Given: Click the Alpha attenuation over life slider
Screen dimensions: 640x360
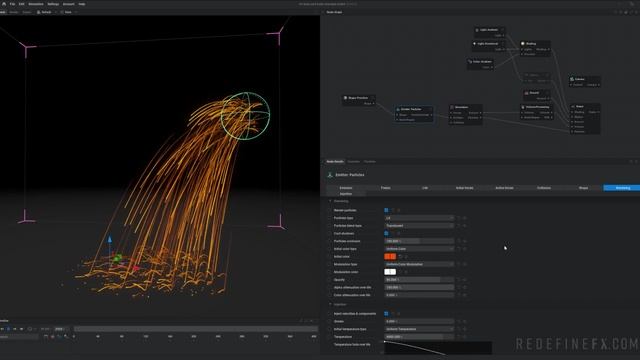Looking at the screenshot, I should (x=419, y=287).
